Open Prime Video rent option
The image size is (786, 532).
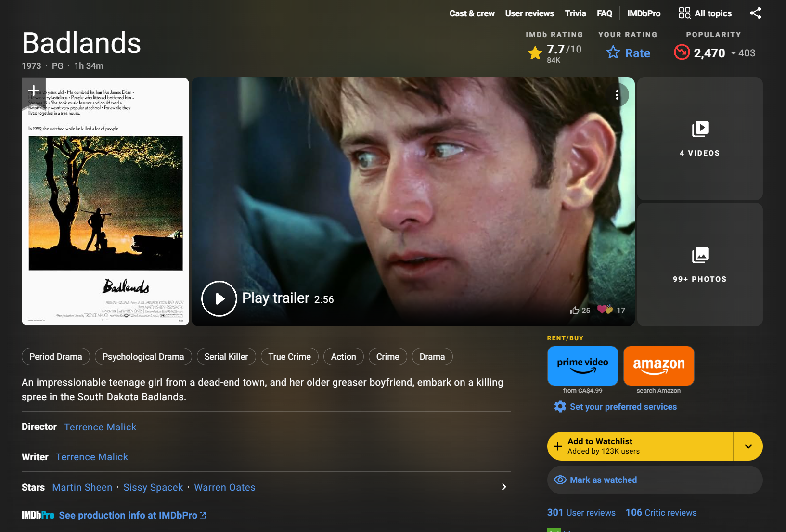coord(582,366)
